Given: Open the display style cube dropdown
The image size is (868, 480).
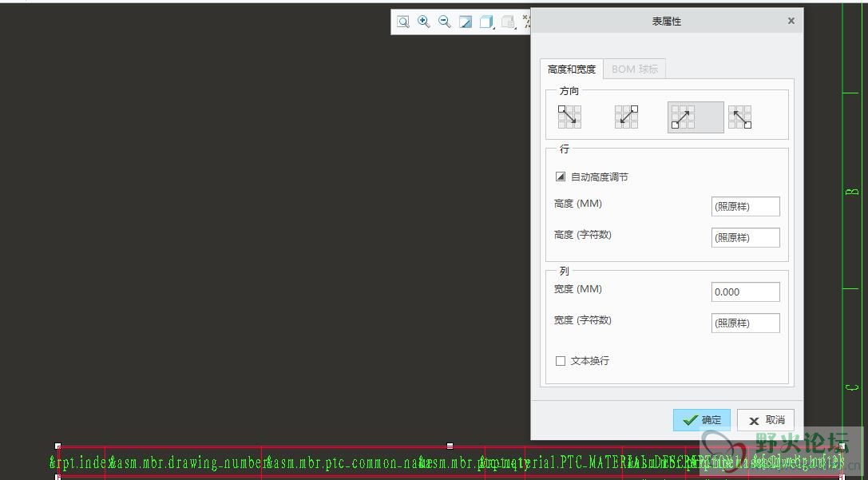Looking at the screenshot, I should [486, 22].
